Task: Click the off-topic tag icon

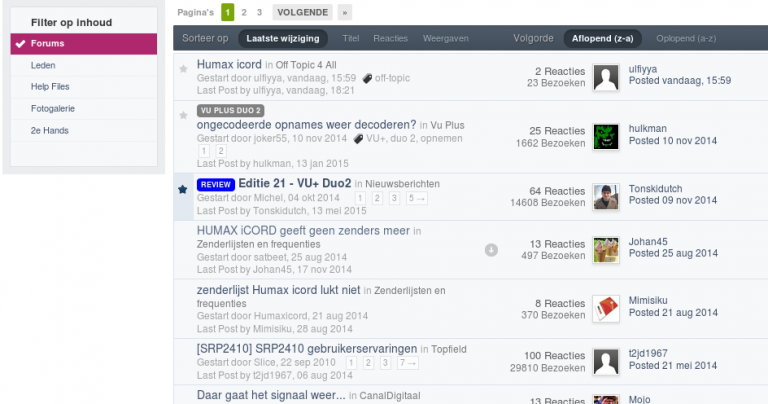Action: (x=367, y=77)
